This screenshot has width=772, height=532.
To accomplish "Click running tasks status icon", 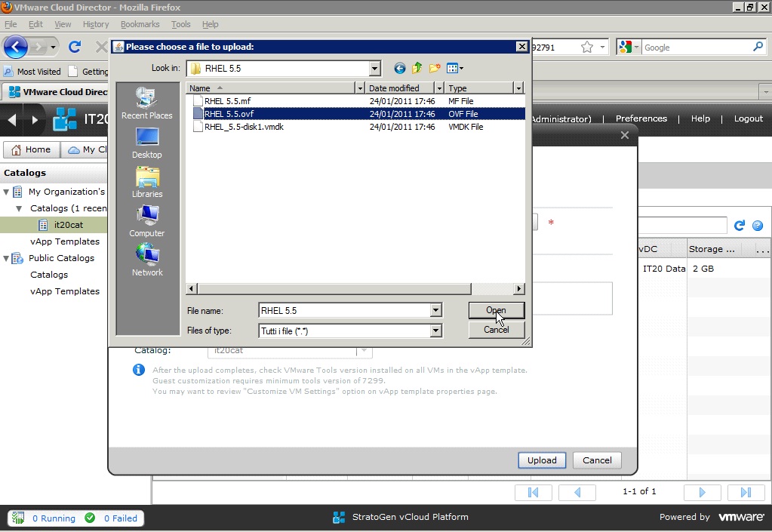I will tap(18, 518).
